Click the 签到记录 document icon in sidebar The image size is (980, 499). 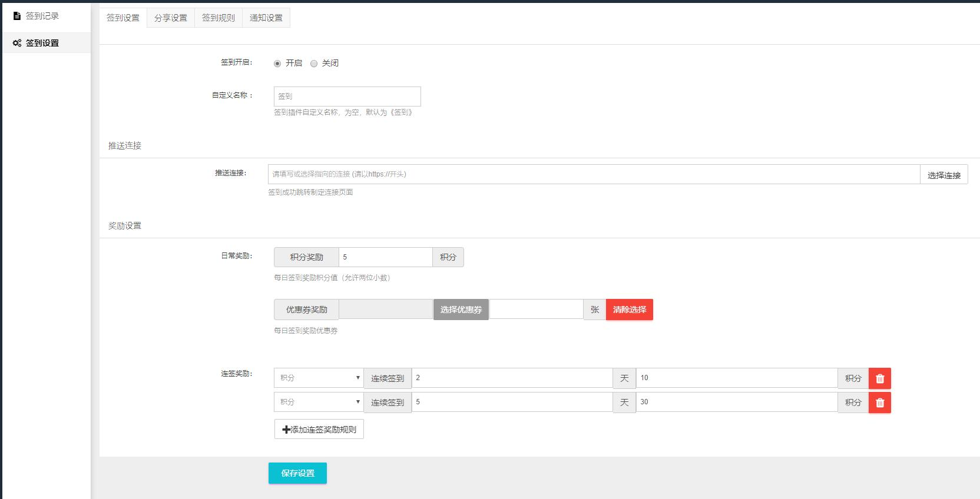tap(17, 16)
